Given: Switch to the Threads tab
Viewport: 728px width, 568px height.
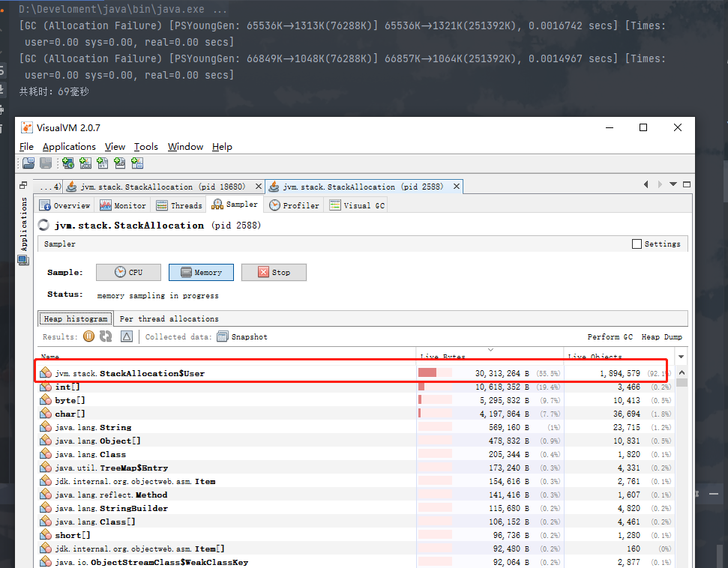Looking at the screenshot, I should 178,205.
